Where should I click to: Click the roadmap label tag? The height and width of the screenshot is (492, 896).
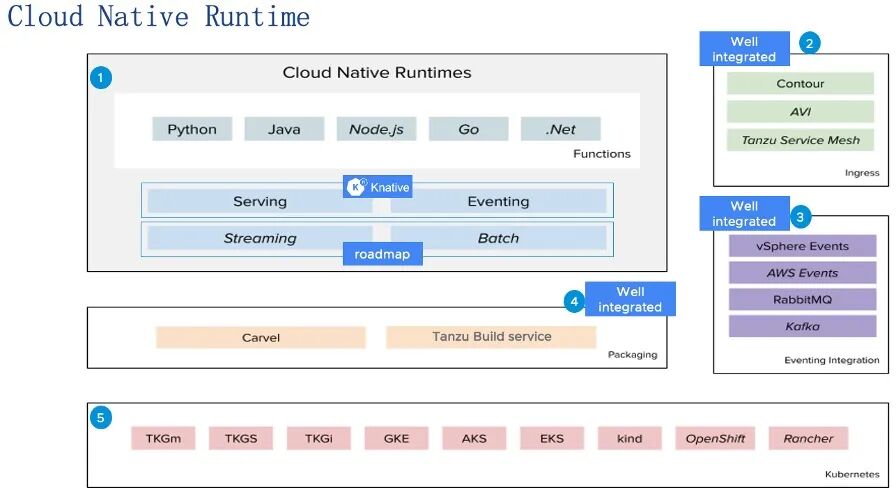[x=382, y=254]
